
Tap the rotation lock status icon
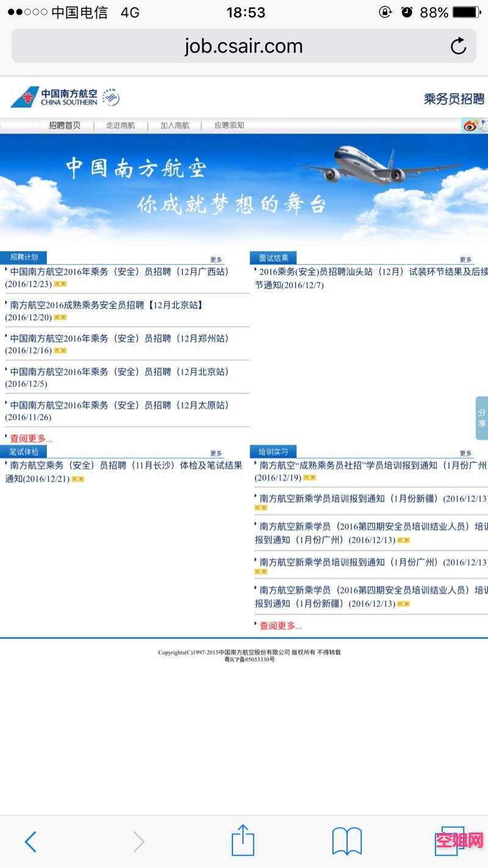click(386, 12)
